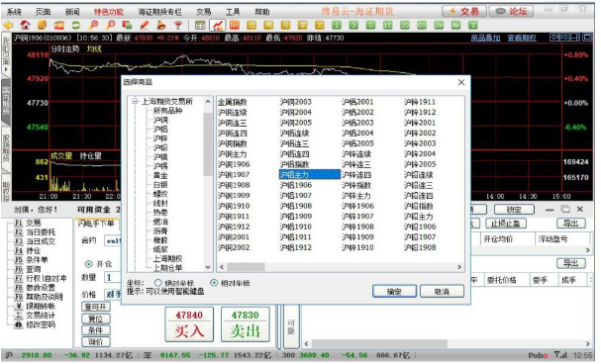This screenshot has width=601, height=364.
Task: Click the green refresh icon
Action: pos(76,26)
